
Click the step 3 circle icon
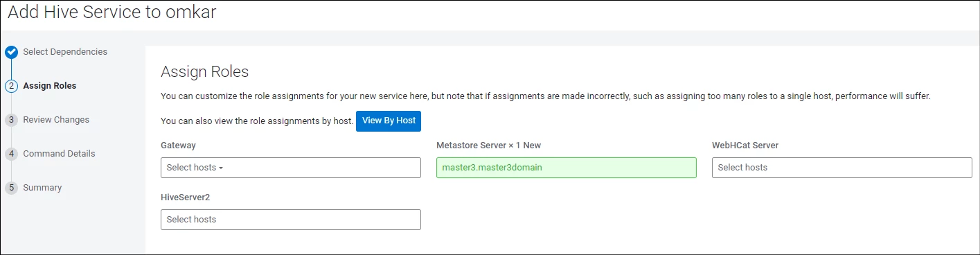click(x=11, y=120)
